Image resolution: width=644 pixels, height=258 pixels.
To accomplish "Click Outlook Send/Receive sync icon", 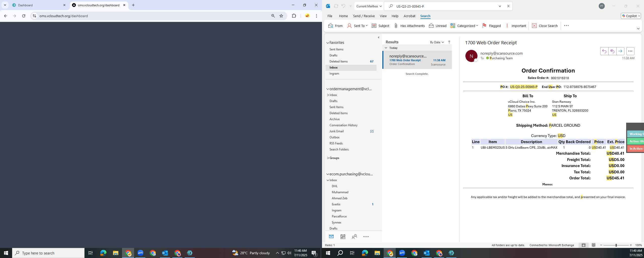I will pos(336,6).
